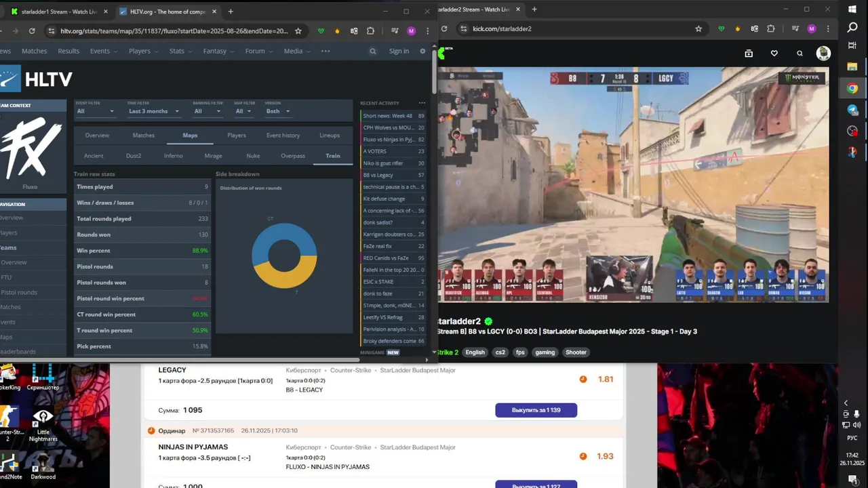Toggle microphone icon in system tray
This screenshot has width=868, height=488.
[x=857, y=414]
